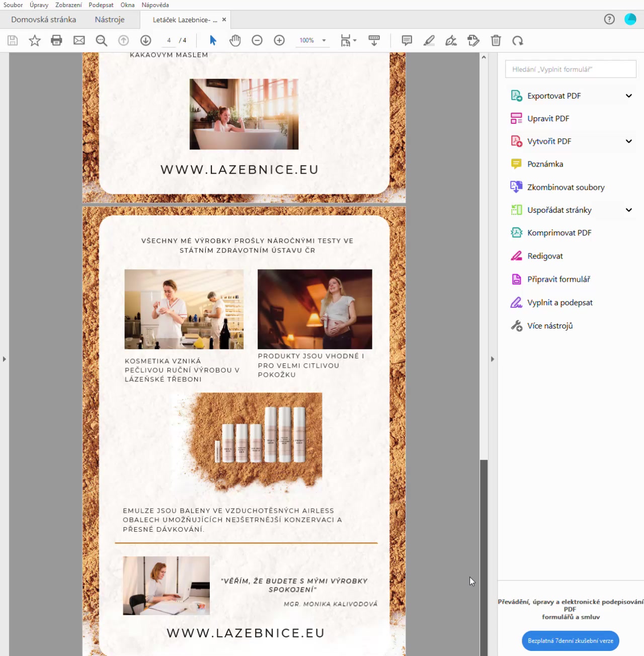Image resolution: width=644 pixels, height=656 pixels.
Task: Click the zoom percentage field
Action: pos(307,40)
